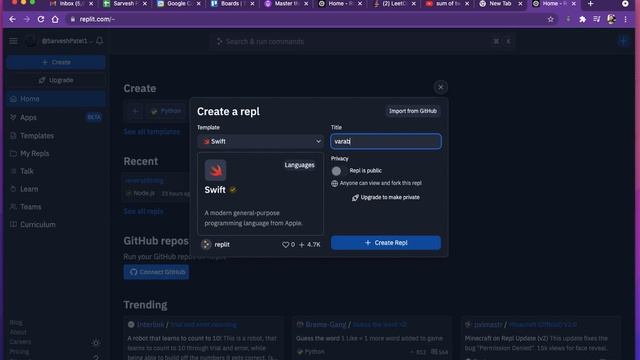The image size is (640, 360).
Task: Click the Connect GitHub button
Action: (156, 272)
